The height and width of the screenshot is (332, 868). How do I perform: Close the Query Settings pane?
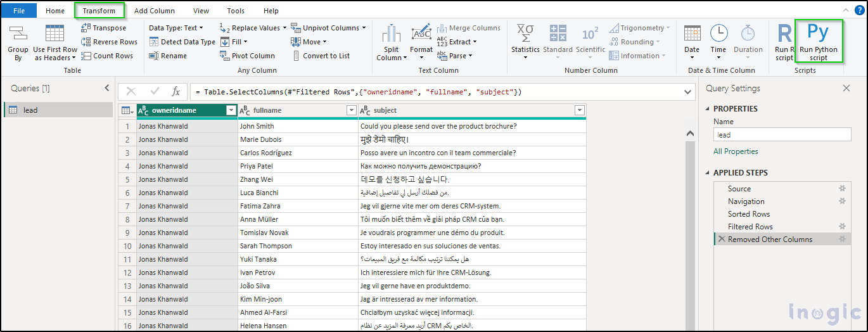tap(846, 88)
